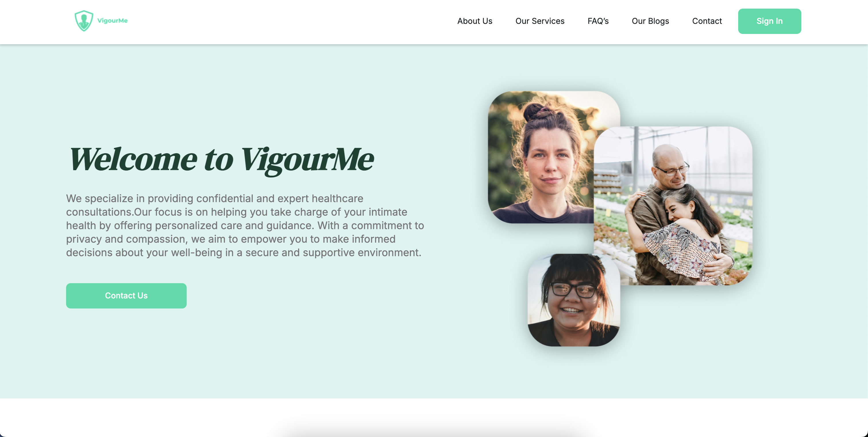Click the photo of smiling woman with glasses
Viewport: 868px width, 437px height.
(x=574, y=300)
